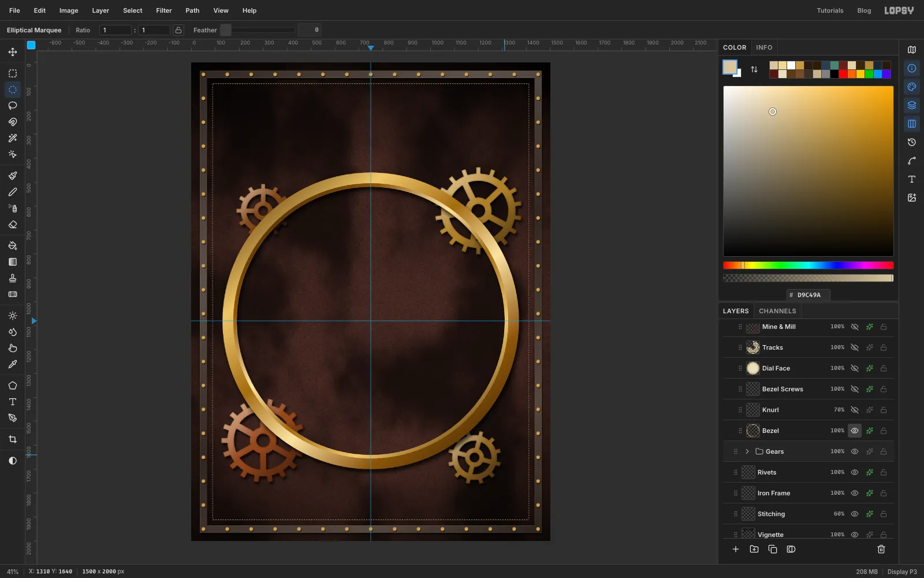
Task: Select the Pencil tool
Action: pos(13,192)
